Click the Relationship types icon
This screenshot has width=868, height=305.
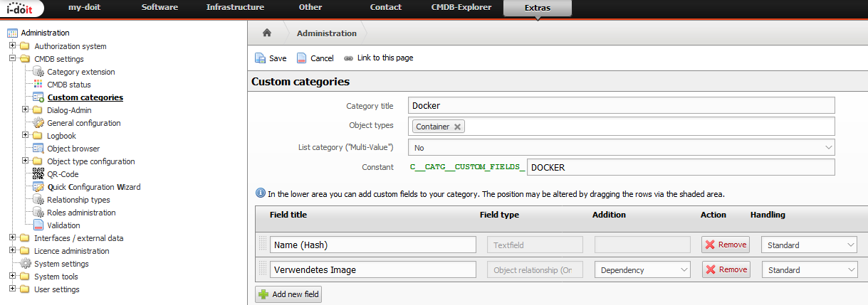[x=38, y=200]
